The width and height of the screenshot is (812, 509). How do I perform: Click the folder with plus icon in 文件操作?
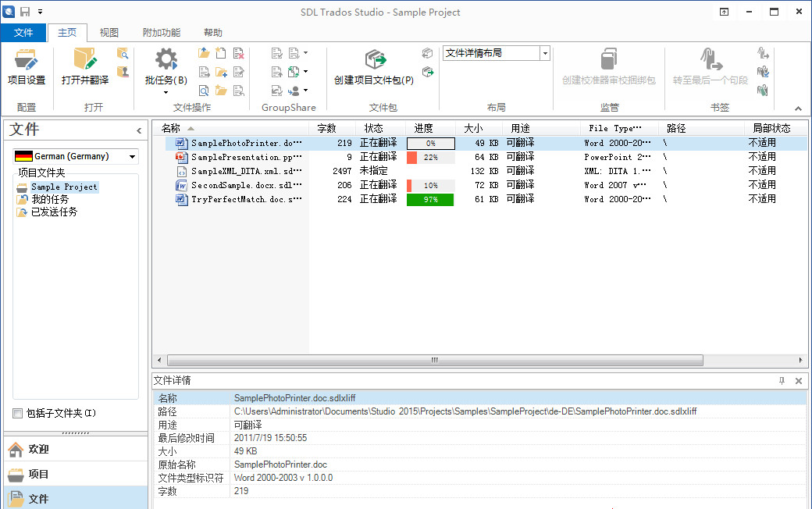(221, 72)
